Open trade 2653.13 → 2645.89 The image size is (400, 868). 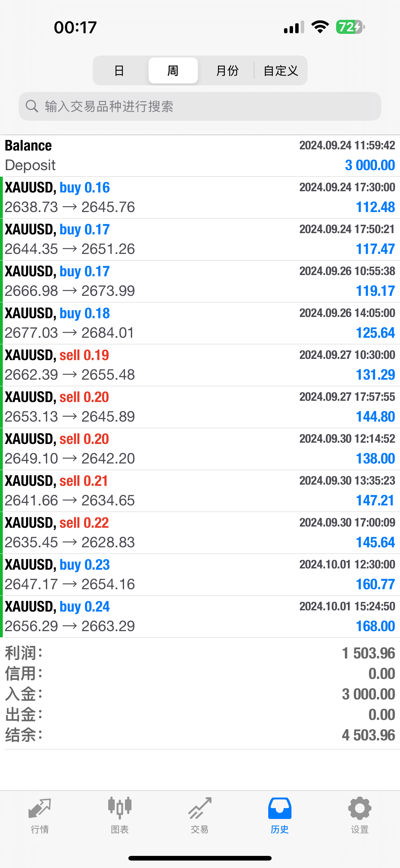point(200,407)
